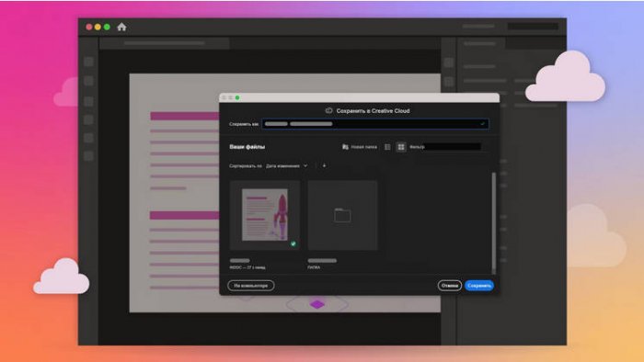The height and width of the screenshot is (362, 644).
Task: Click the document tab in background window
Action: pos(165,43)
